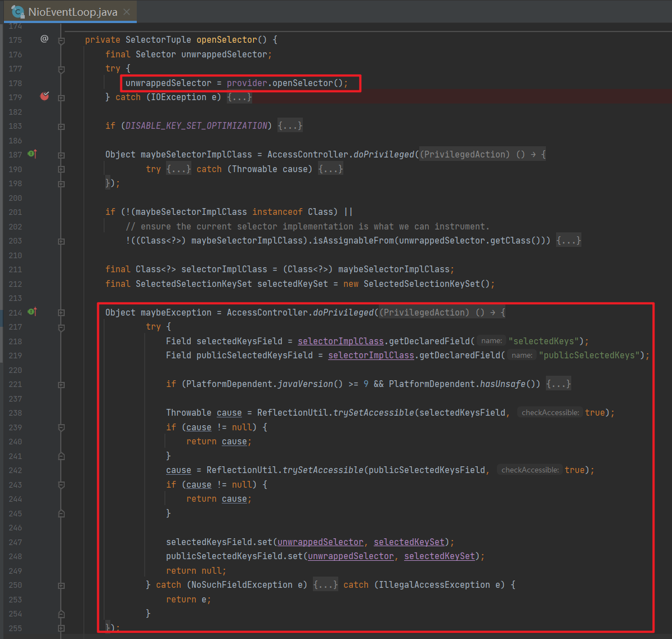The image size is (672, 639).
Task: Collapse the openSelector method fold marker on line 175
Action: (x=61, y=40)
